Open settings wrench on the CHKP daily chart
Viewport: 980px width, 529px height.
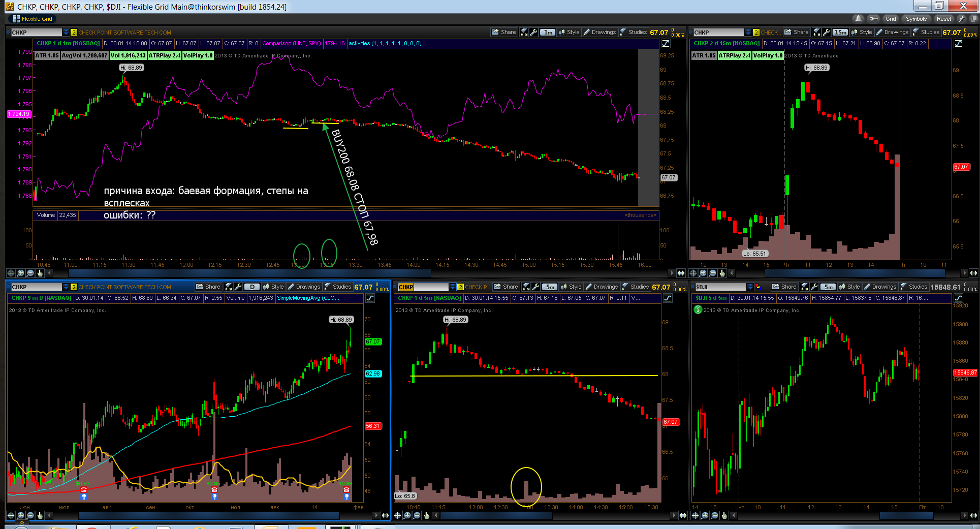(x=238, y=287)
